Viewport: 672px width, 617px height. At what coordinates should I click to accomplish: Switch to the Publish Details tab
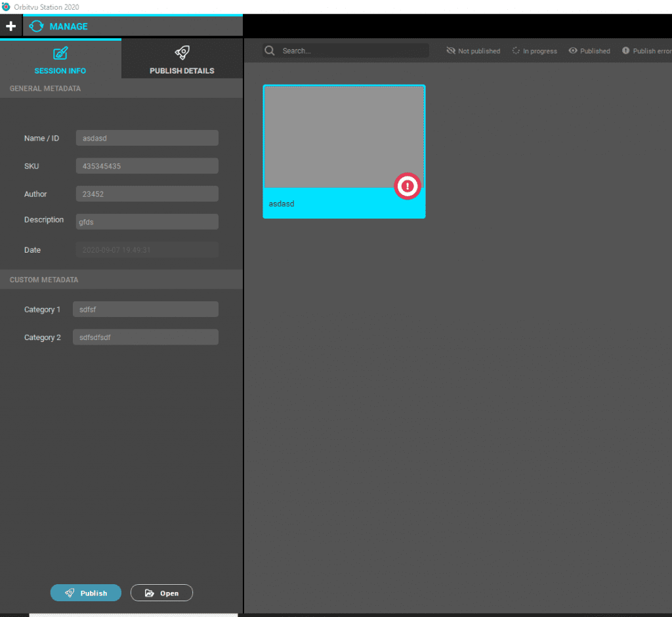[182, 60]
